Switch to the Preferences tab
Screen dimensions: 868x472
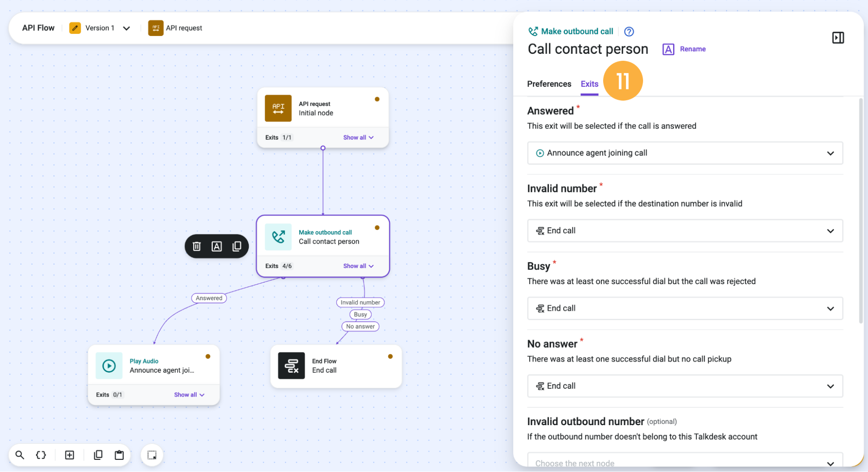click(549, 84)
